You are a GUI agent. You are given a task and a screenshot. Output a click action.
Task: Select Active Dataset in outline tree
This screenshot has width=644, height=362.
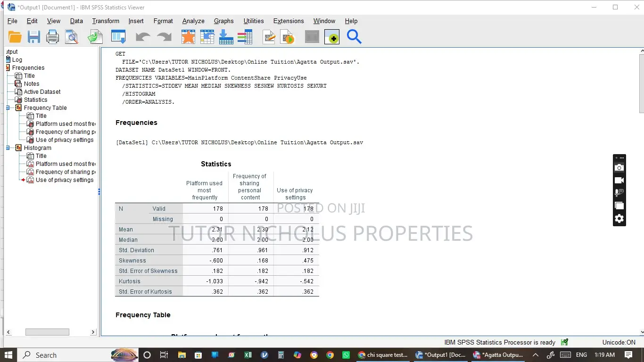pos(42,92)
